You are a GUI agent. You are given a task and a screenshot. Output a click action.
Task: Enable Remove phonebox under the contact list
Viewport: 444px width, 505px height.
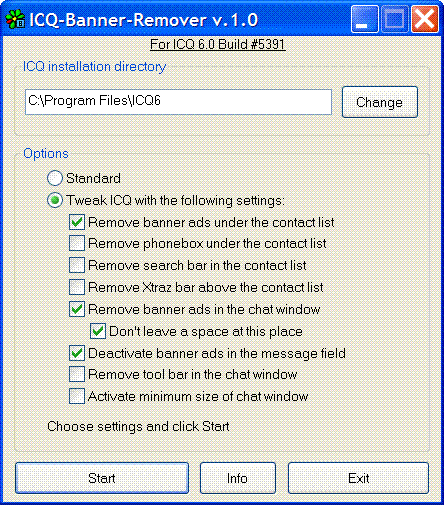(x=77, y=243)
